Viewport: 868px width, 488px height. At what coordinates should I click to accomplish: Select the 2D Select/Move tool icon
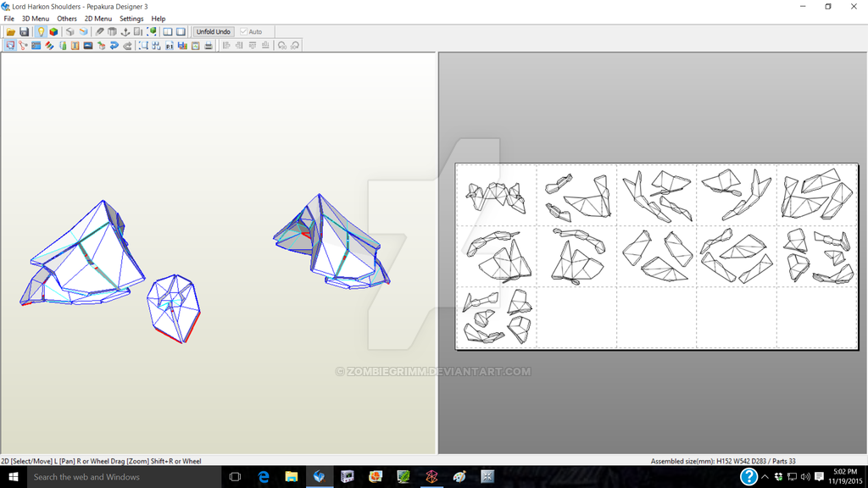[10, 46]
